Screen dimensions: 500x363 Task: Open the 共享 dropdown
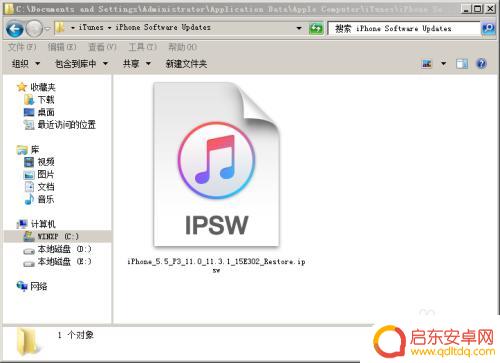pyautogui.click(x=137, y=64)
